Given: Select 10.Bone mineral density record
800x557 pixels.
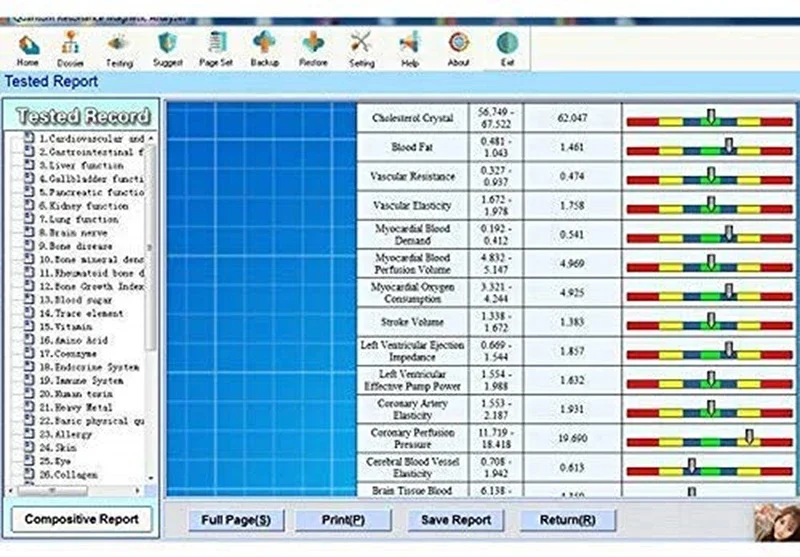Looking at the screenshot, I should pos(91,260).
